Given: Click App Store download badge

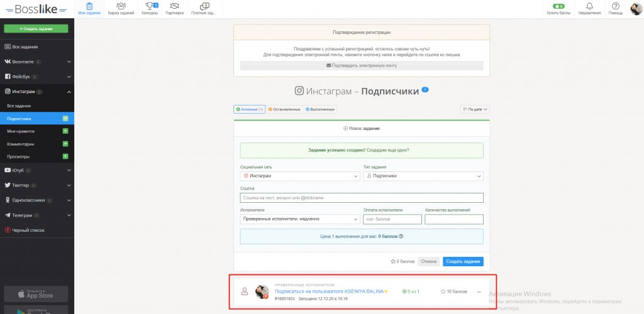Looking at the screenshot, I should coord(36,294).
